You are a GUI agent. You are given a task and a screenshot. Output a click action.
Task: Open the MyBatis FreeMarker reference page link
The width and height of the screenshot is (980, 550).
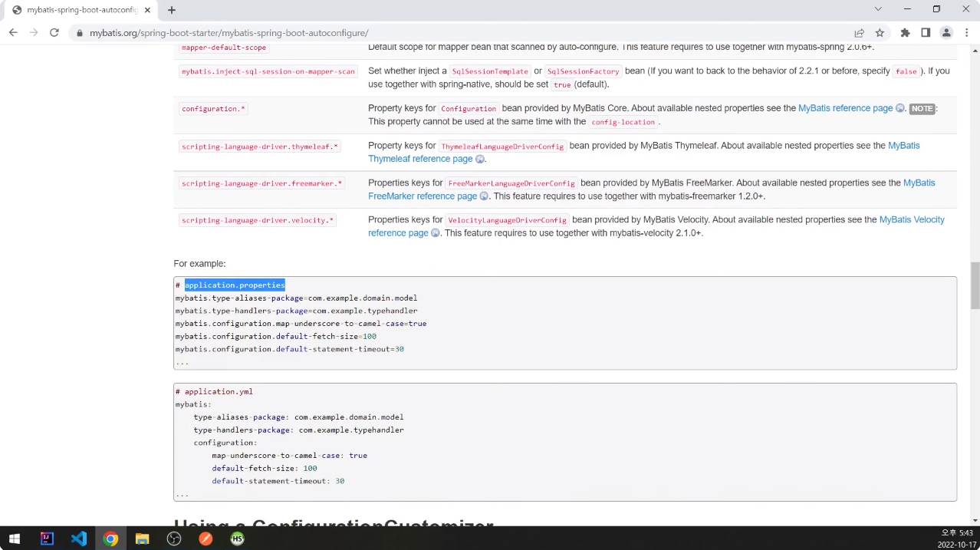pos(652,189)
